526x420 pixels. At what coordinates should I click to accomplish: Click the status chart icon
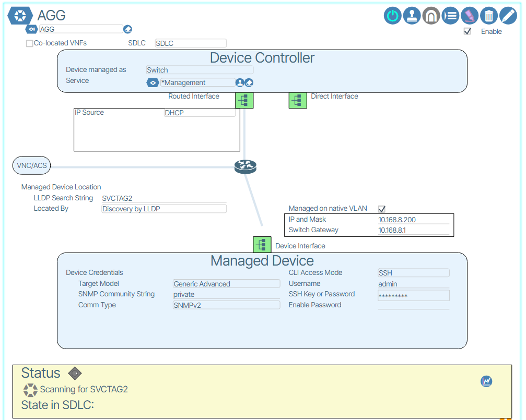point(486,381)
